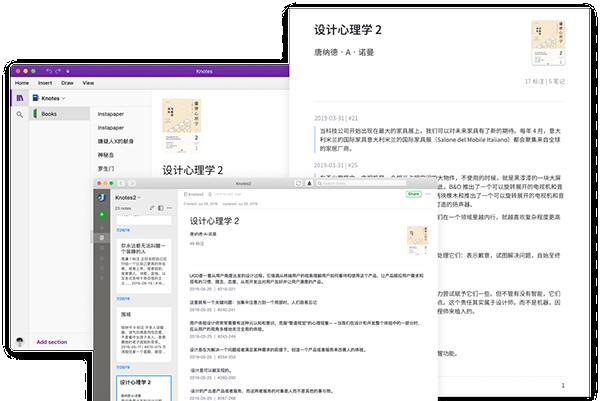Open the Notes icon in Evernote dark sidebar
Image resolution: width=600 pixels, height=401 pixels.
pyautogui.click(x=102, y=238)
